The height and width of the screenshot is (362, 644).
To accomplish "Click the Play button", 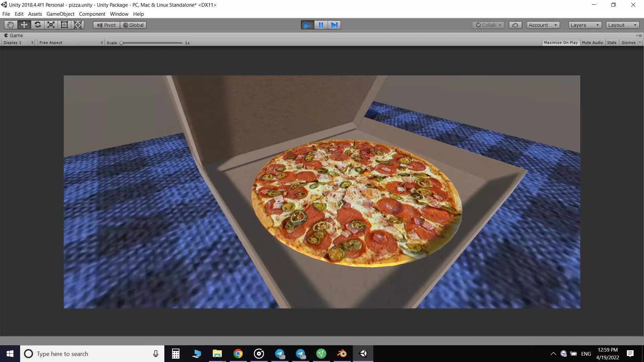I will coord(307,25).
